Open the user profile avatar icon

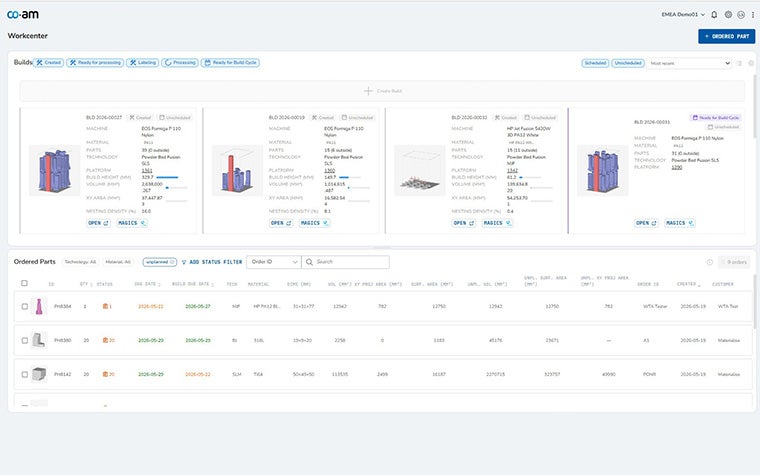(x=741, y=15)
